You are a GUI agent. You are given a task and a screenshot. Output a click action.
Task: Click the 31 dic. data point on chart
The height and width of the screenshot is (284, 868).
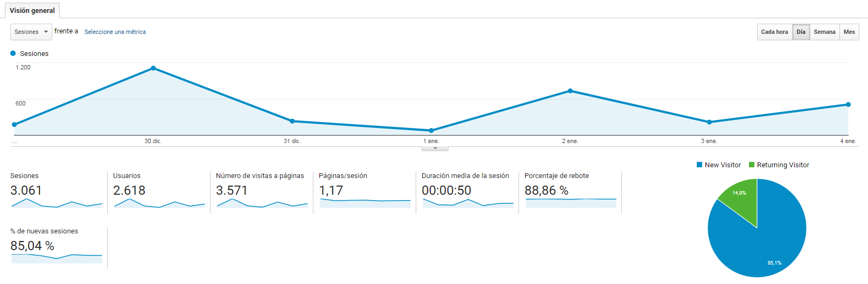[292, 121]
